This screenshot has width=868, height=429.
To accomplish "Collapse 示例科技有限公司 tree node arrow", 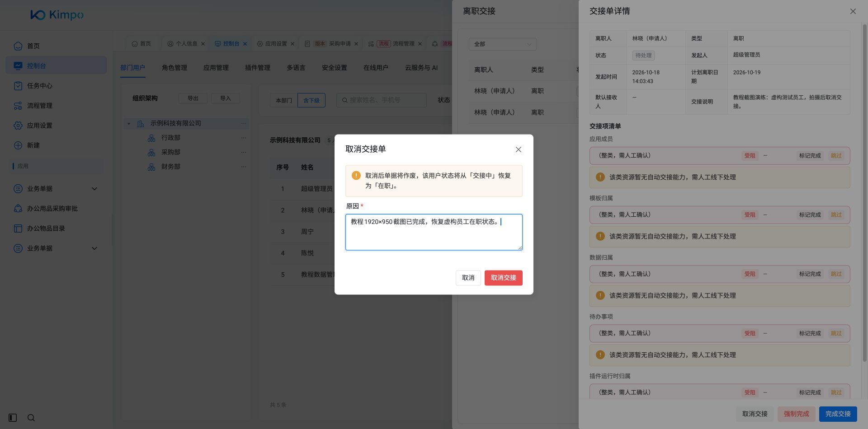I will [x=129, y=123].
